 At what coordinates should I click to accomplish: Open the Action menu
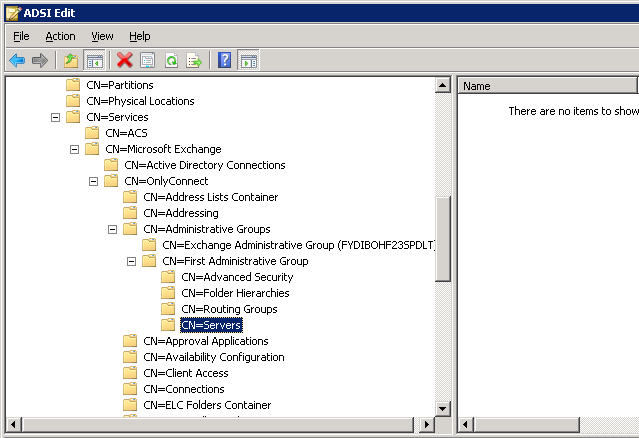[x=60, y=36]
